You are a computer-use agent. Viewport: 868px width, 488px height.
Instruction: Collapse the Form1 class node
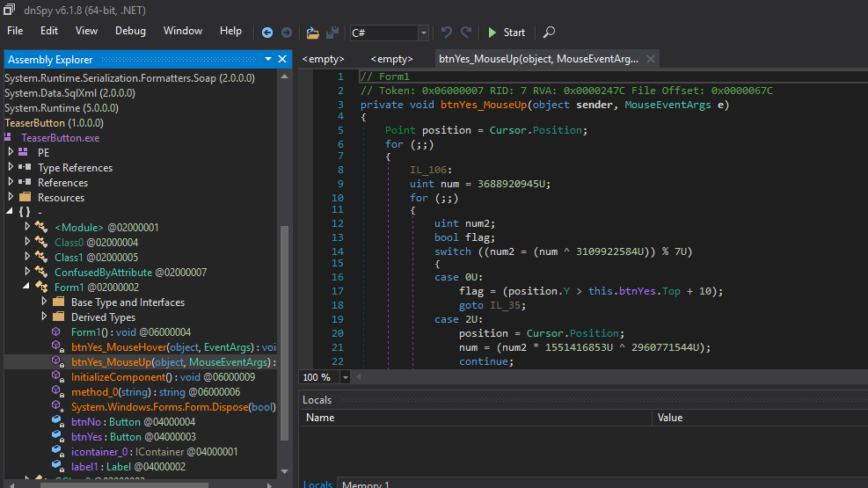(x=26, y=288)
